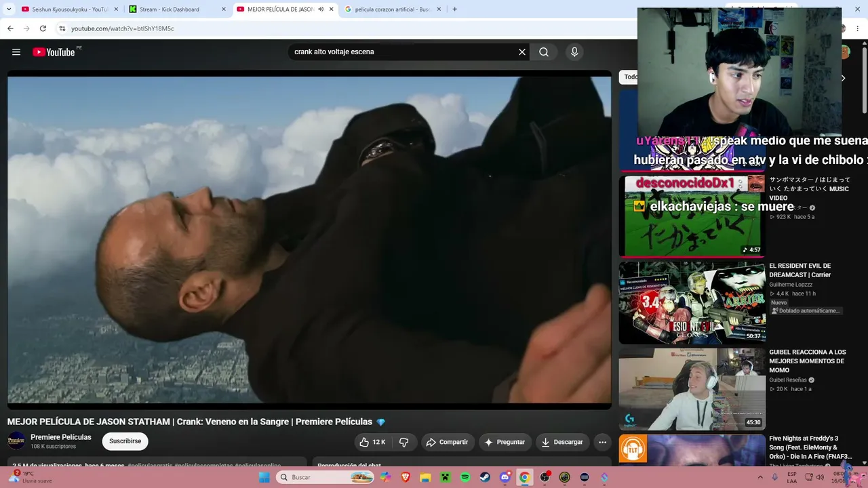Share the video with Compartir
Image resolution: width=868 pixels, height=488 pixels.
(448, 442)
